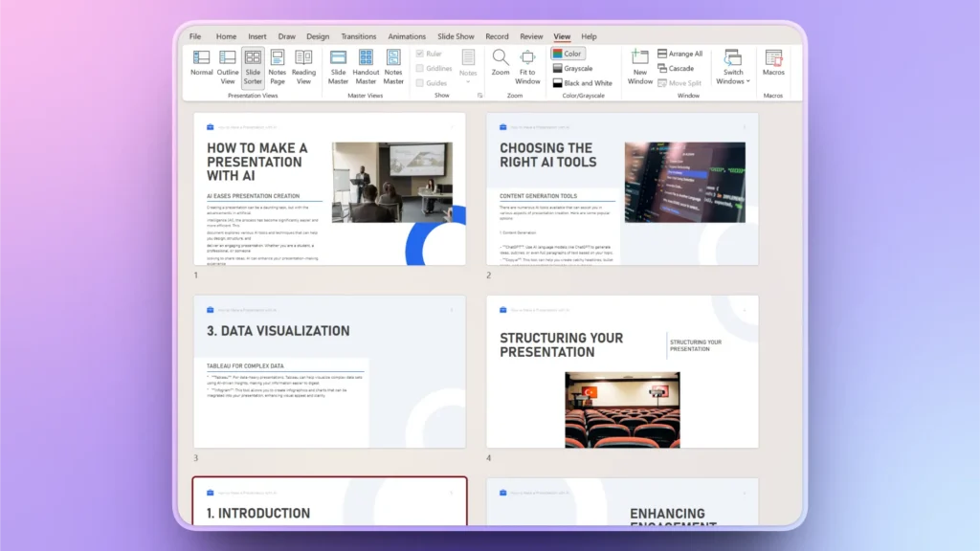Toggle the Guides checkbox
Image resolution: width=980 pixels, height=551 pixels.
(432, 83)
